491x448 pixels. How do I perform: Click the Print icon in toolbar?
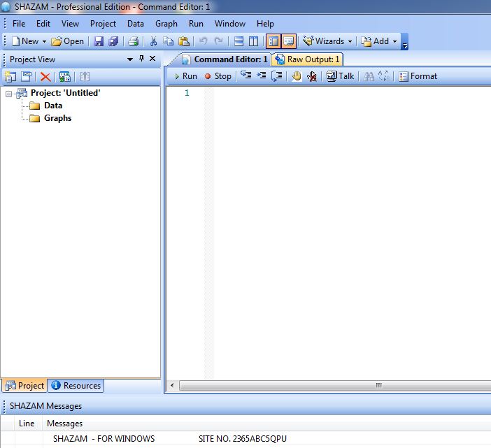[134, 41]
